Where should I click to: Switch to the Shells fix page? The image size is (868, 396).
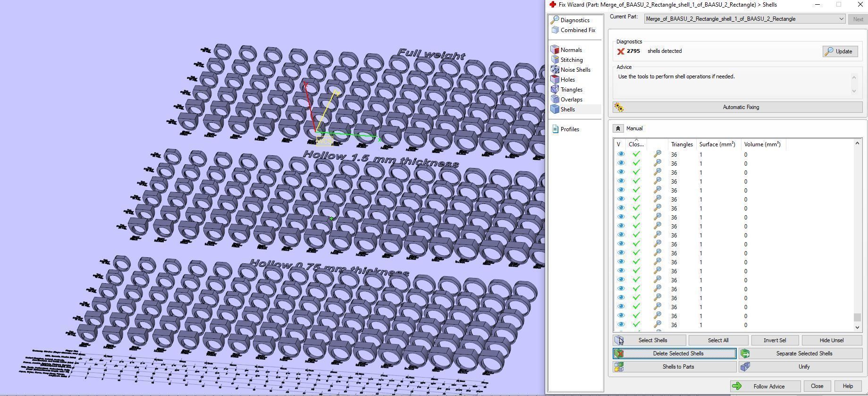tap(567, 110)
